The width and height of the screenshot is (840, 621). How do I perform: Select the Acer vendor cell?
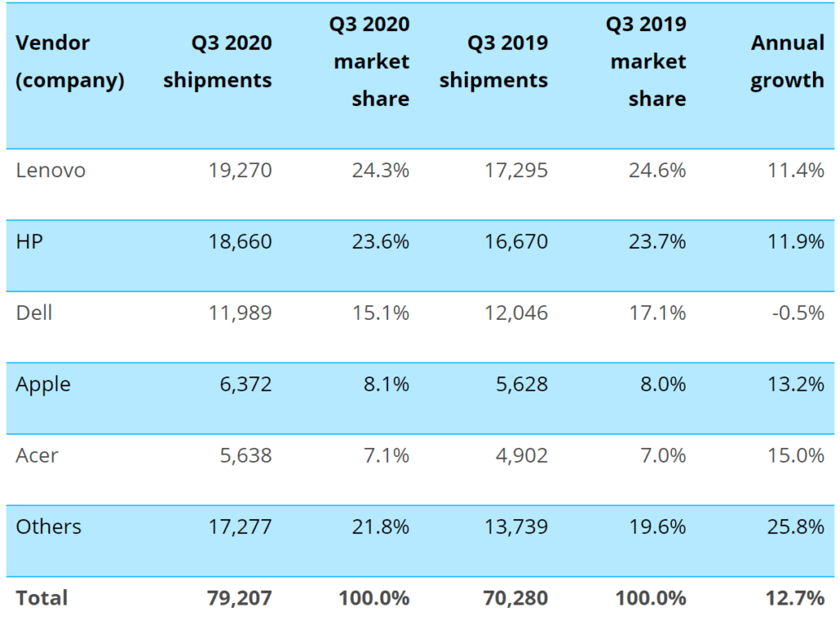tap(37, 455)
